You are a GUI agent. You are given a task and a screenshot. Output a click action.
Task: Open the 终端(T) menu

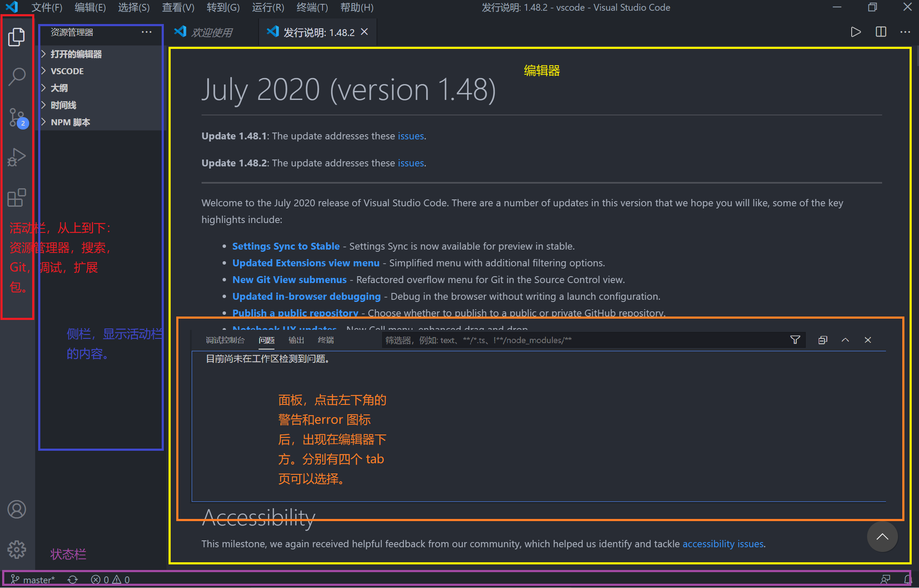click(312, 7)
